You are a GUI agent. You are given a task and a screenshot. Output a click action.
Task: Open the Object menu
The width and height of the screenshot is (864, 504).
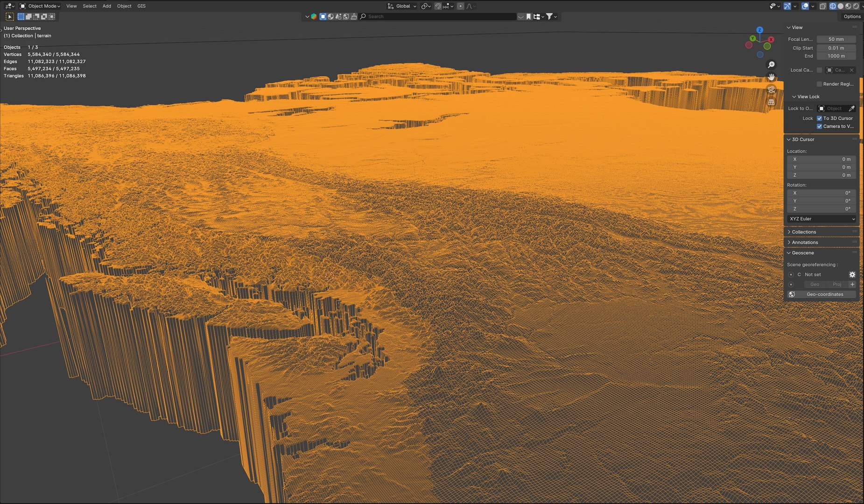[124, 6]
